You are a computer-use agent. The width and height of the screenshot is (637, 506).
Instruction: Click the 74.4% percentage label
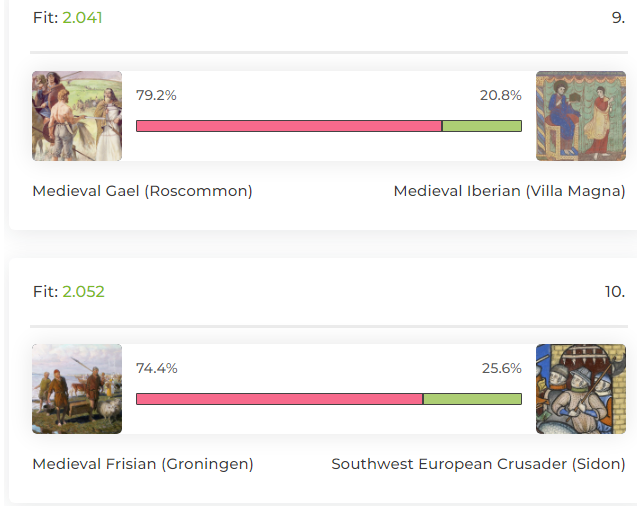click(x=156, y=368)
